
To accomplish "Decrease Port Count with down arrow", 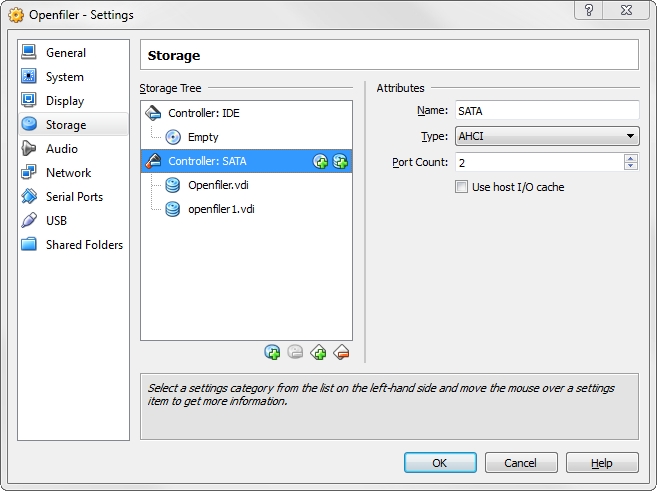I will (x=630, y=166).
